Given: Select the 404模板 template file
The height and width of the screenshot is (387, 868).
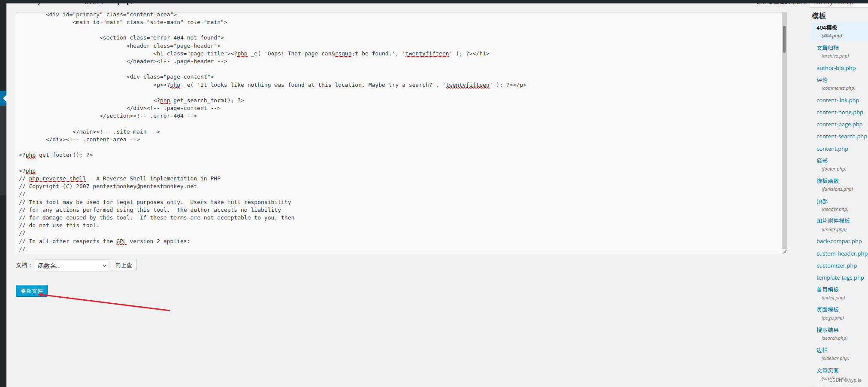Looking at the screenshot, I should point(826,27).
